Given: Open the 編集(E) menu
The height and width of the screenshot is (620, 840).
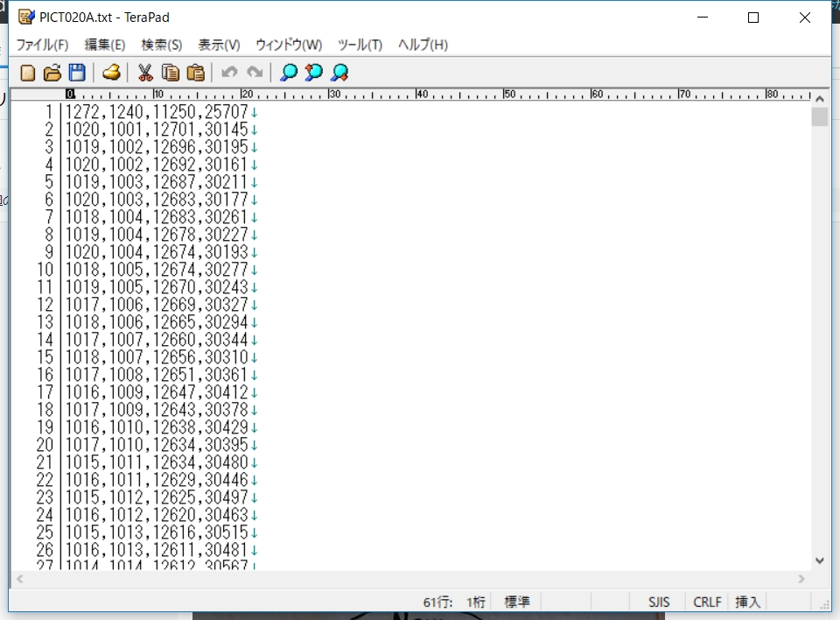Looking at the screenshot, I should [105, 45].
